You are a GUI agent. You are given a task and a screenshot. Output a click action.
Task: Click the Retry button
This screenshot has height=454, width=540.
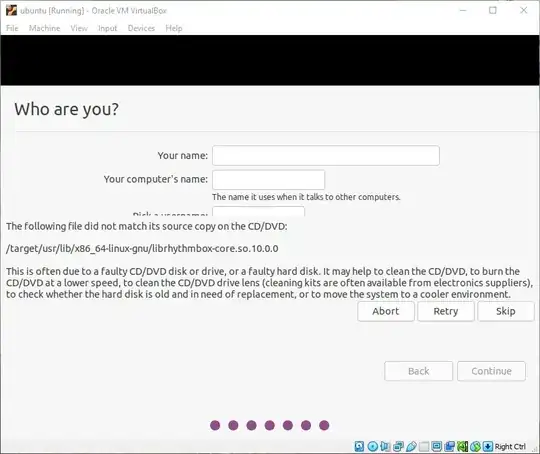coord(446,311)
